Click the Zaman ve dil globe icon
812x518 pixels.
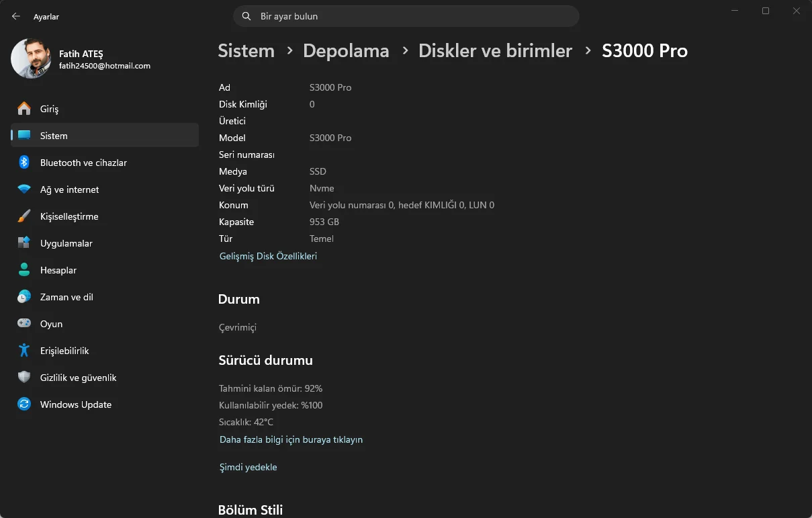[24, 297]
